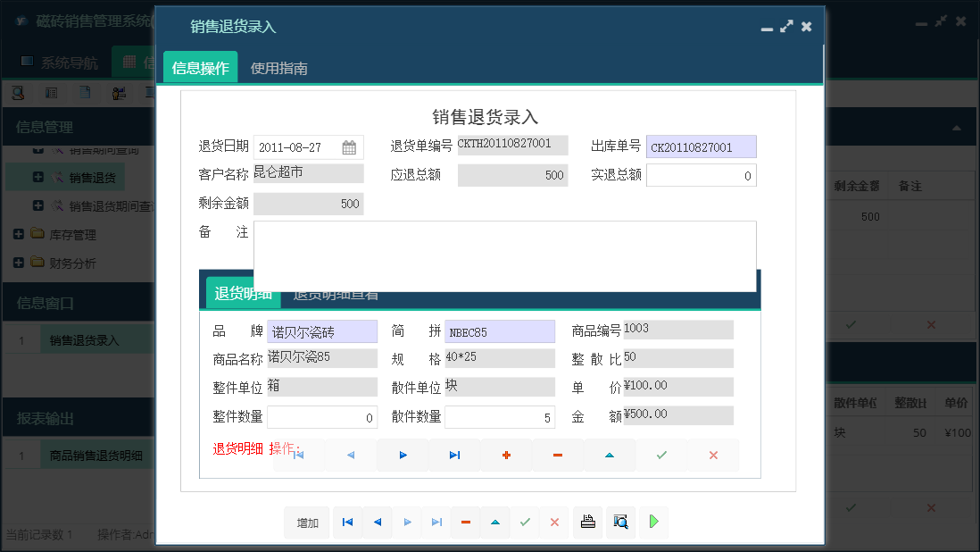Jump to last record in 退货明细 navigation
This screenshot has width=980, height=552.
[453, 455]
